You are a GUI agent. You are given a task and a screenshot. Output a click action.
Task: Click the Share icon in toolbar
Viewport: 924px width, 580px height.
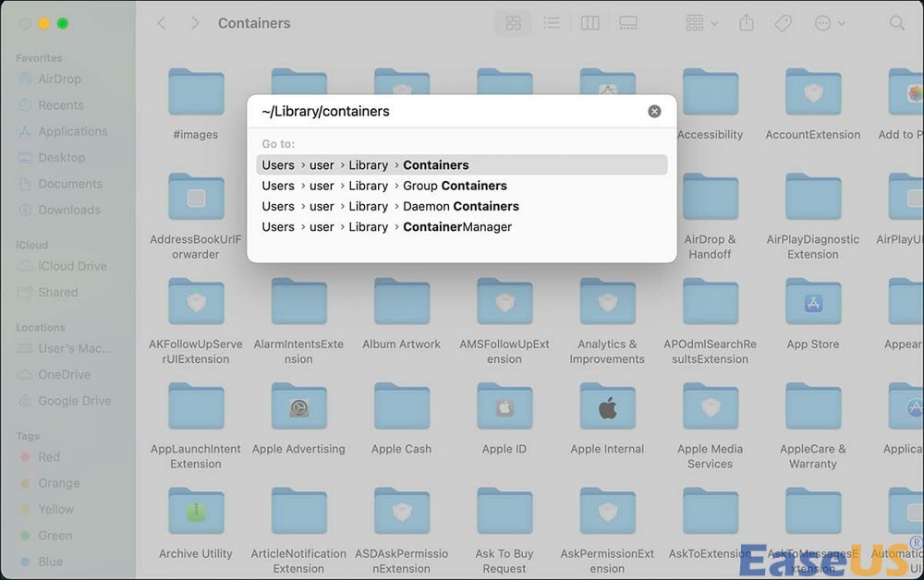(748, 23)
